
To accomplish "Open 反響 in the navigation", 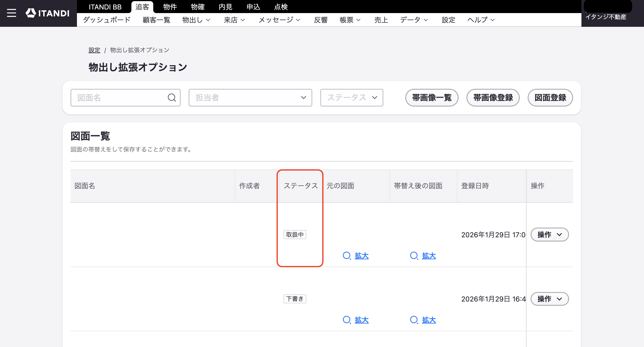I will pos(321,20).
